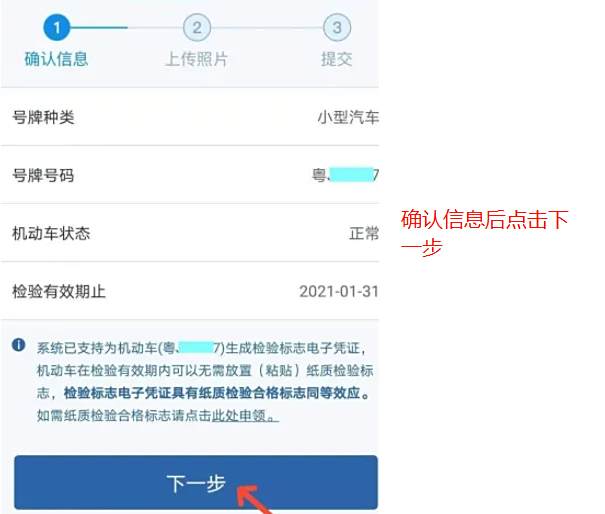Click the 小型汽车 value
This screenshot has height=514, width=605.
[x=348, y=117]
